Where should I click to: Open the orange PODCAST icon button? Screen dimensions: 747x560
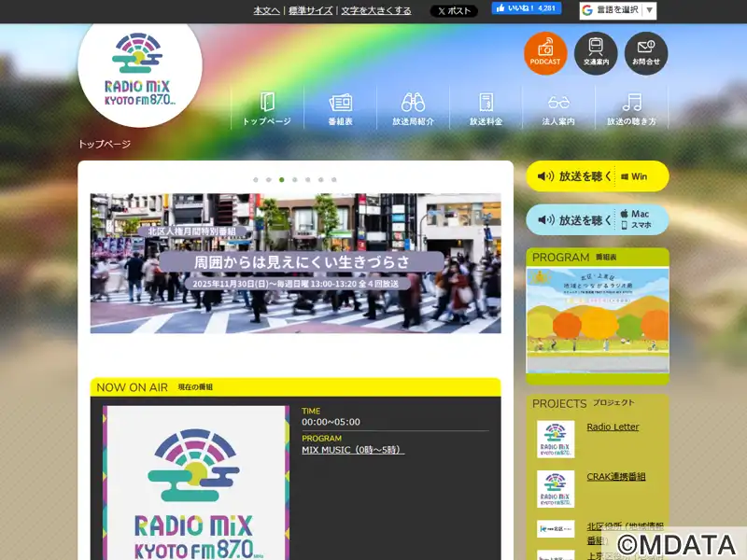[545, 53]
